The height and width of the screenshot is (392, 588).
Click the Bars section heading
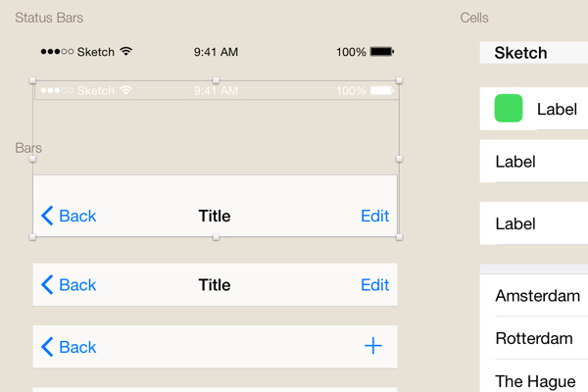coord(28,148)
